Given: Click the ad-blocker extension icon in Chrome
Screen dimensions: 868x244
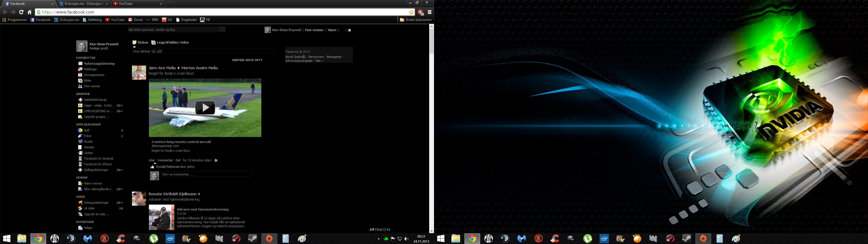Looking at the screenshot, I should pyautogui.click(x=420, y=12).
